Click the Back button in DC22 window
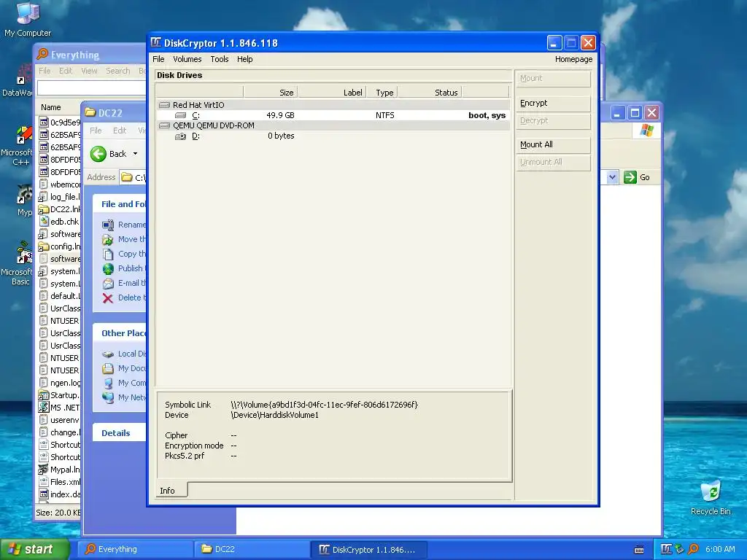This screenshot has height=560, width=747. 109,154
